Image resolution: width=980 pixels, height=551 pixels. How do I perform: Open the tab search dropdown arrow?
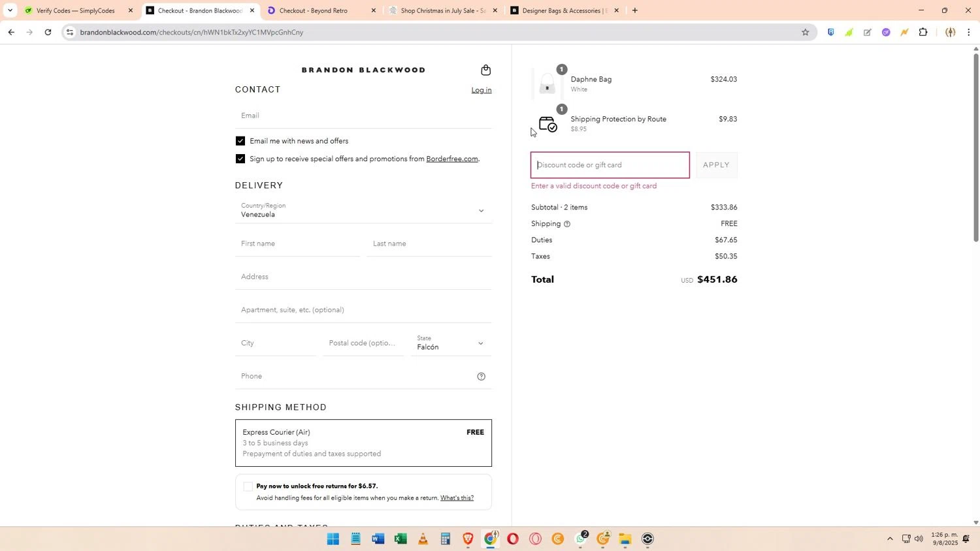[x=10, y=10]
